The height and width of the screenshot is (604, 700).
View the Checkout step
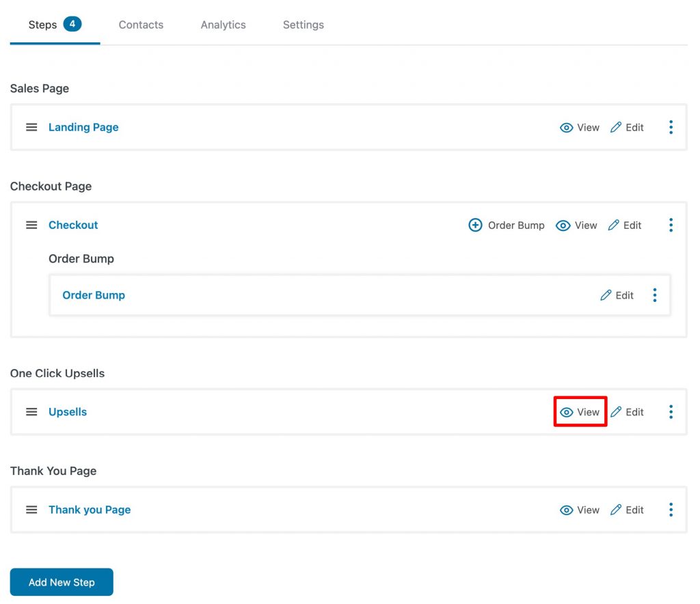[576, 225]
